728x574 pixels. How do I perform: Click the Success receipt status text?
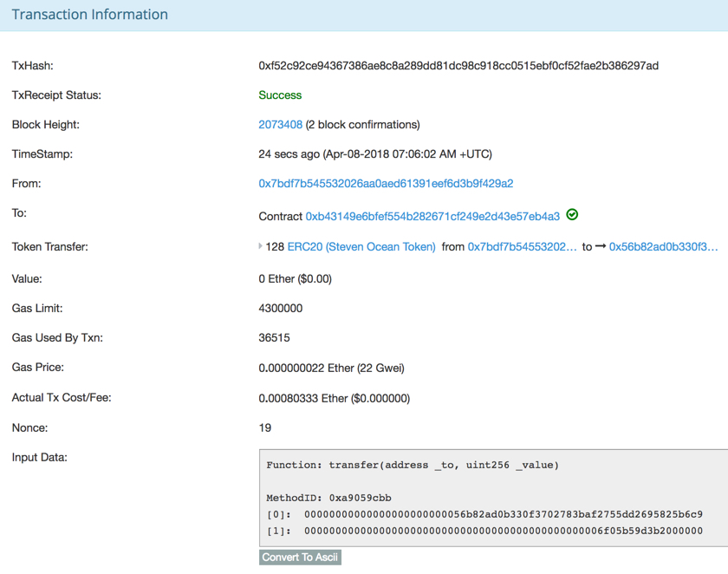point(280,95)
